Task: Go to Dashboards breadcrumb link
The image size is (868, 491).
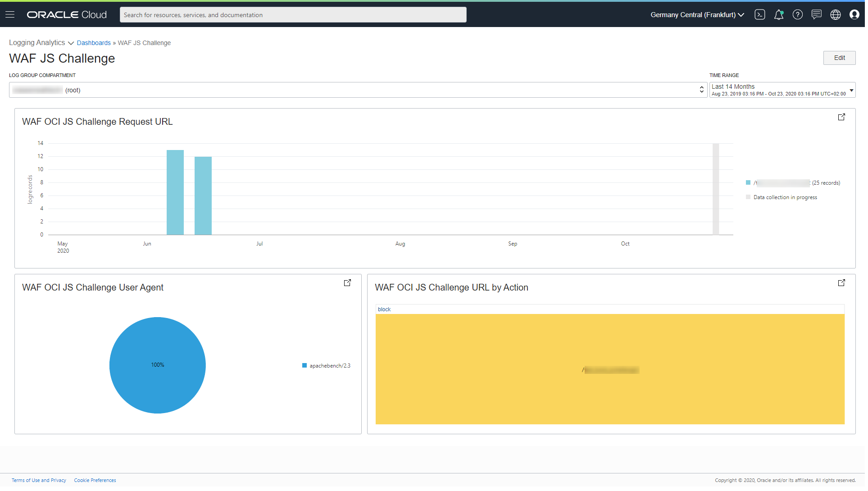Action: (94, 43)
